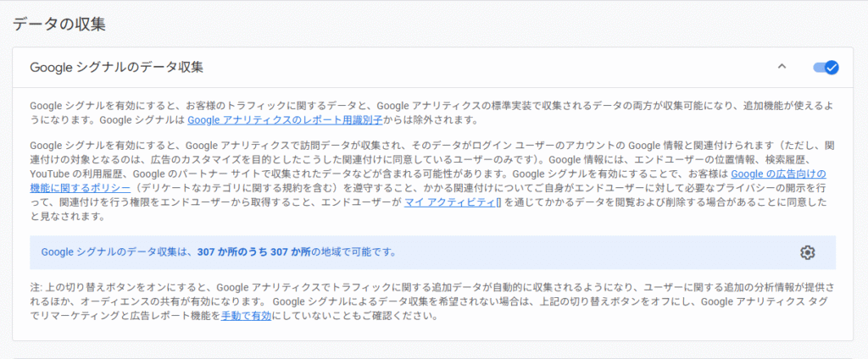Screen dimensions: 868x359
Task: Follow the 手動で有効 link
Action: point(246,317)
